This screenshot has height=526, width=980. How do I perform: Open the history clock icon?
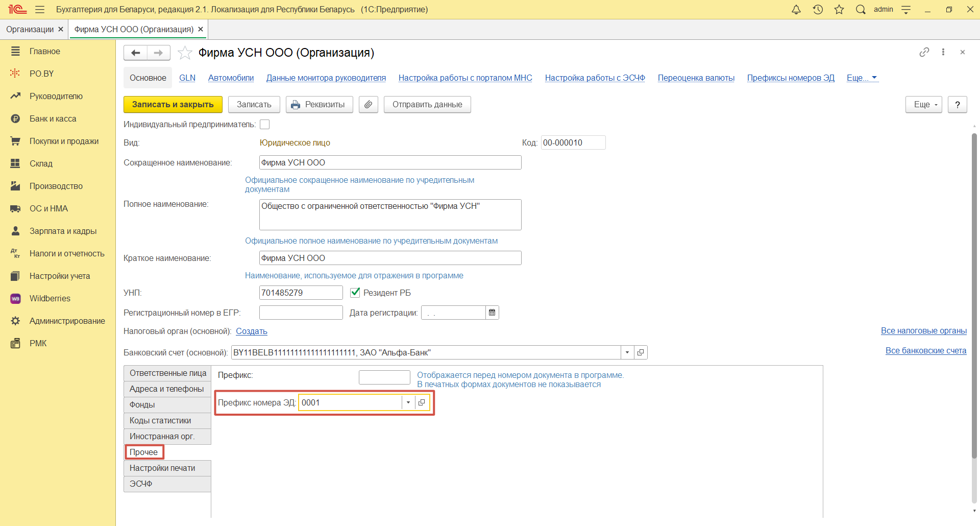tap(818, 10)
